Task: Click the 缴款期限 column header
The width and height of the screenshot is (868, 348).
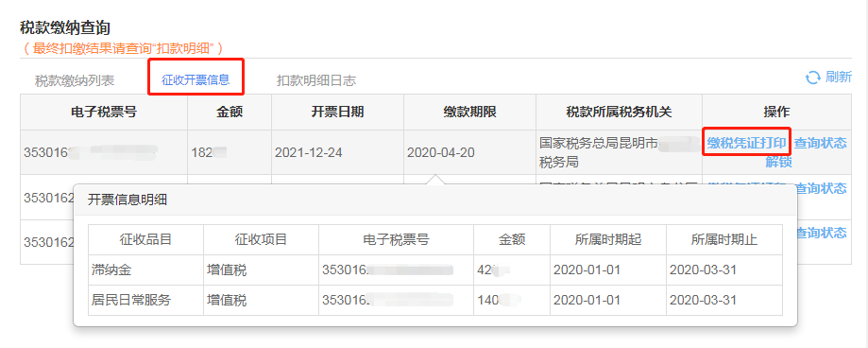Action: (x=470, y=112)
